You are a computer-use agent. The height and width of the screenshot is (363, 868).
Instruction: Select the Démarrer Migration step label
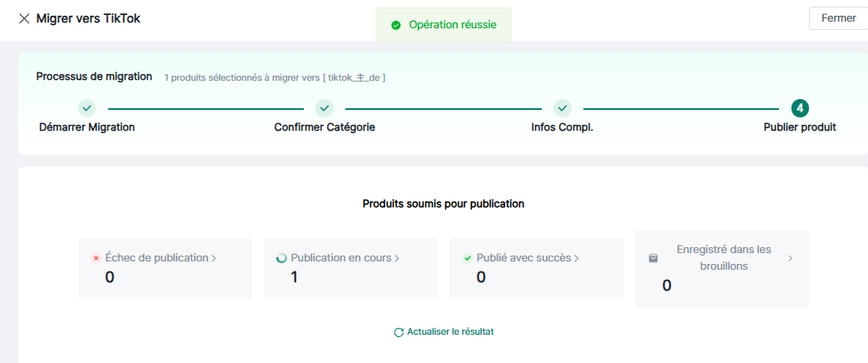click(87, 127)
